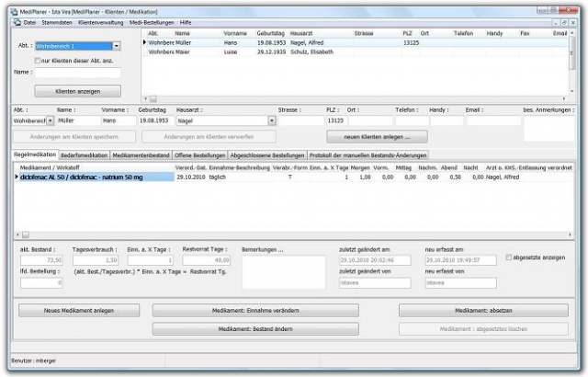Click the Strasse input field
The height and width of the screenshot is (377, 588).
300,120
